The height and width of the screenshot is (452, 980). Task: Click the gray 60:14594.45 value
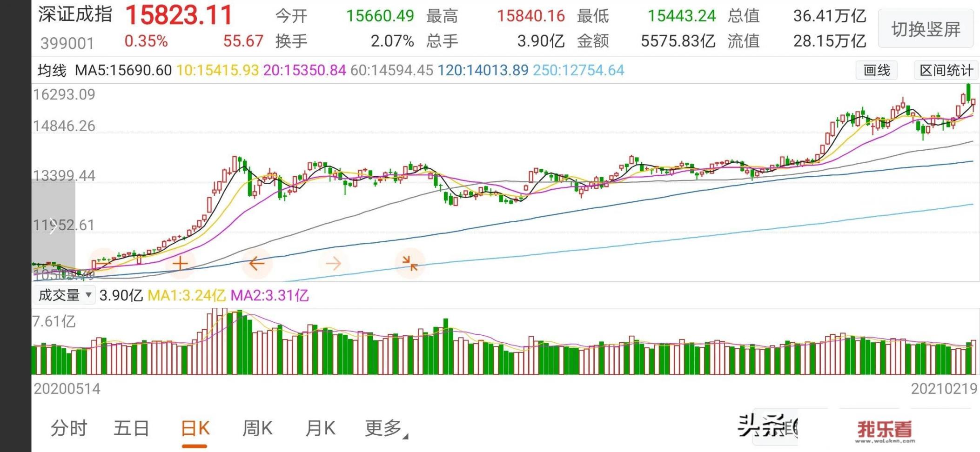(x=392, y=71)
